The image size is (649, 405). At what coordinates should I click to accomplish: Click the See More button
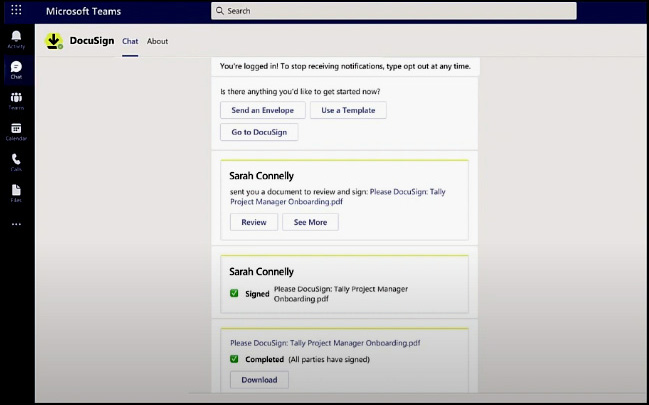click(310, 222)
